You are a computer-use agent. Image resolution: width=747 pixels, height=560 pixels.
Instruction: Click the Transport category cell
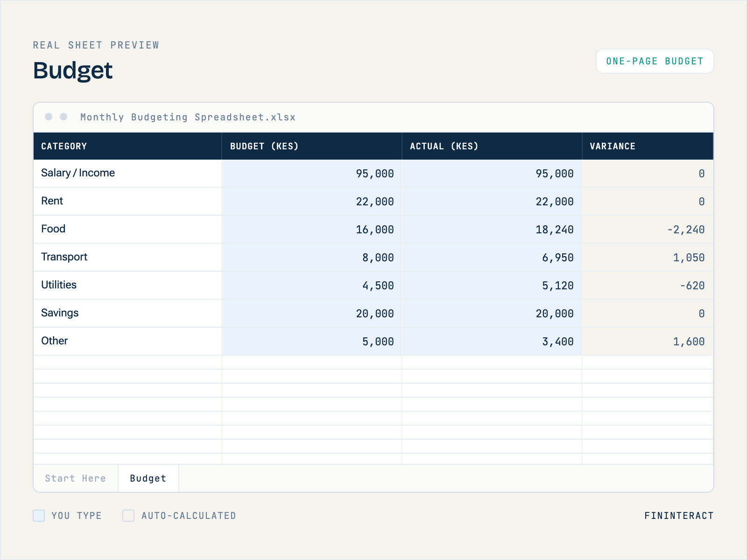(x=127, y=258)
